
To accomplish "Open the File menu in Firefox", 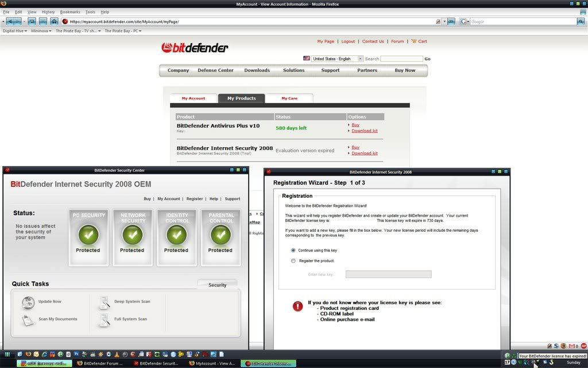I will (6, 12).
